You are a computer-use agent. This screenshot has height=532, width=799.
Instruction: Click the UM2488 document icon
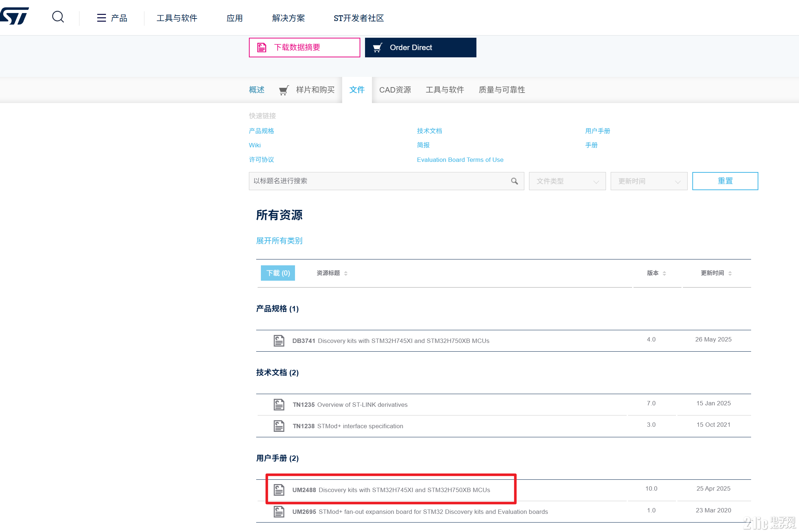tap(279, 490)
